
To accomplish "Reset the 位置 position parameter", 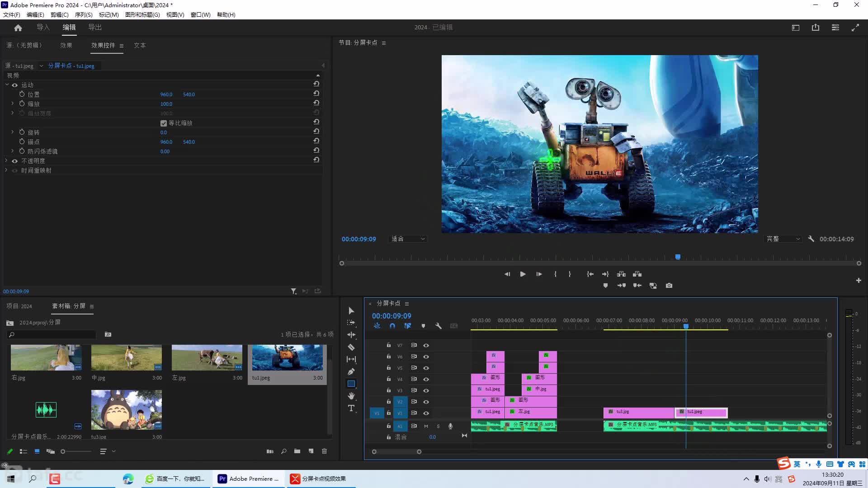I will tap(316, 94).
